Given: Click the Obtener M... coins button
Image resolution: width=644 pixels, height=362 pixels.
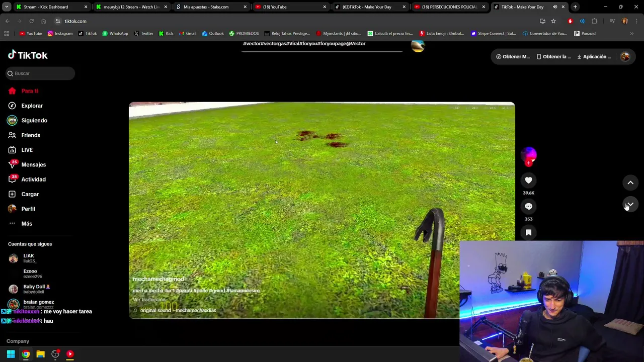Looking at the screenshot, I should 513,57.
